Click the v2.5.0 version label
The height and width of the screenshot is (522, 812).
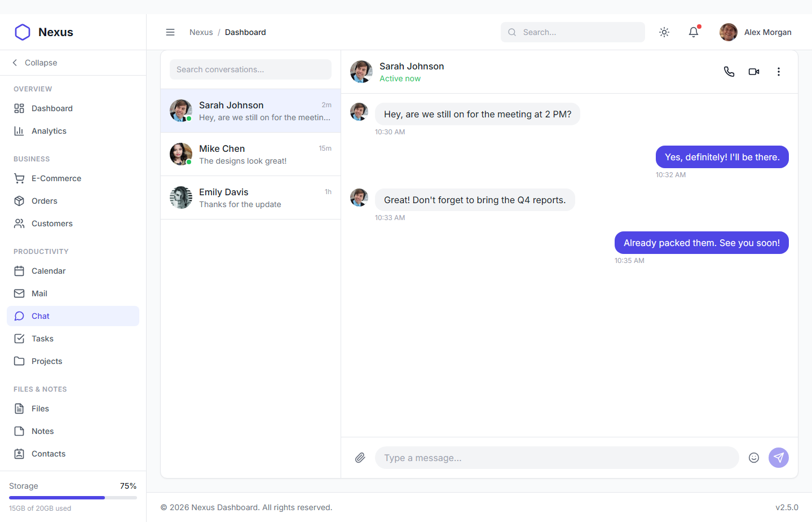click(787, 507)
